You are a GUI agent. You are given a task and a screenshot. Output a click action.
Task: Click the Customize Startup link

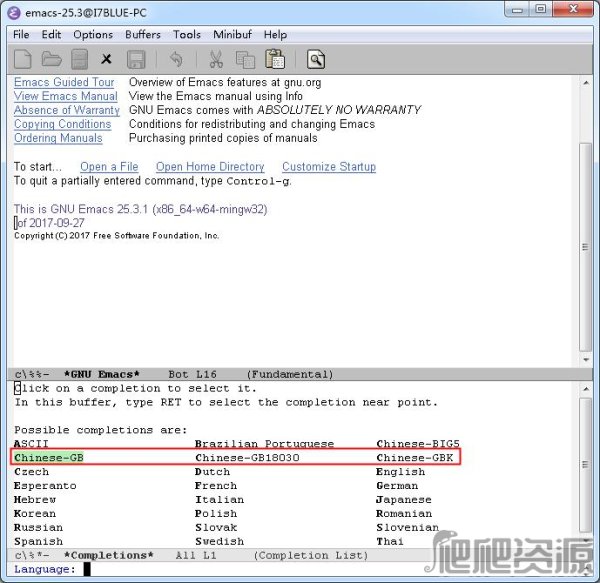tap(329, 167)
